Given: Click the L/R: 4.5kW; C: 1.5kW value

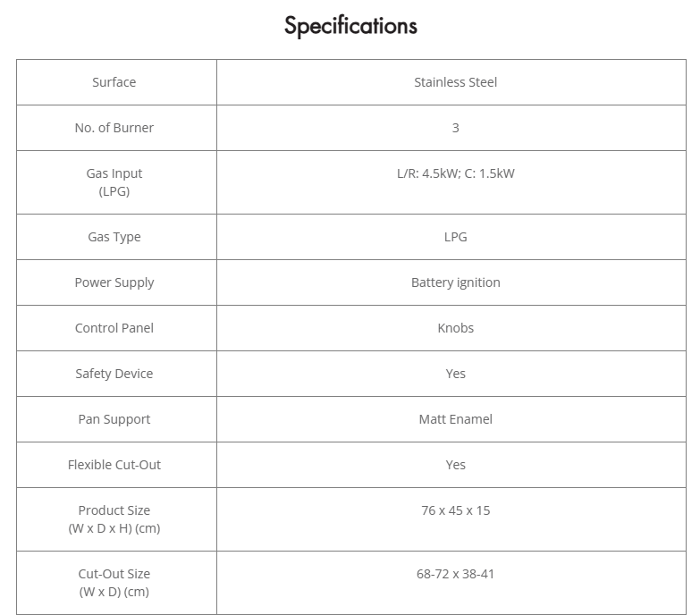Looking at the screenshot, I should pyautogui.click(x=455, y=173).
